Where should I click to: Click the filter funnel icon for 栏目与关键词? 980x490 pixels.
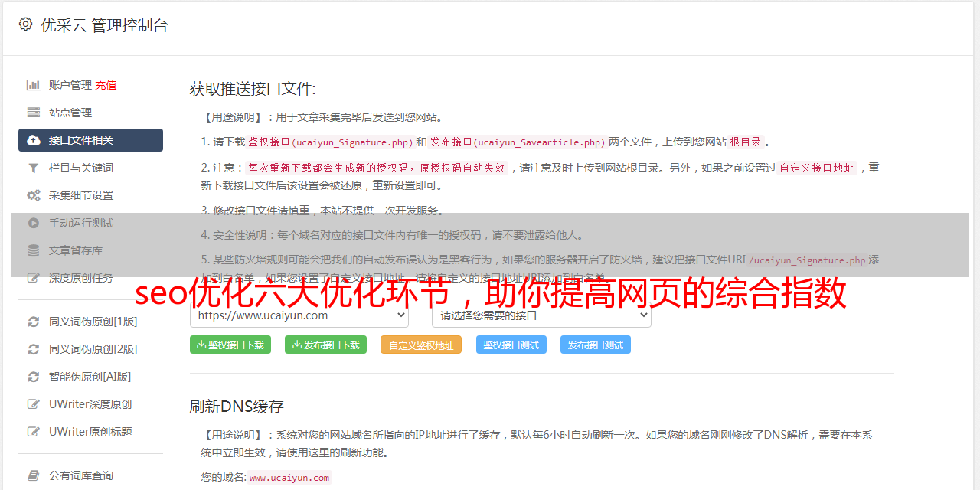pyautogui.click(x=34, y=168)
